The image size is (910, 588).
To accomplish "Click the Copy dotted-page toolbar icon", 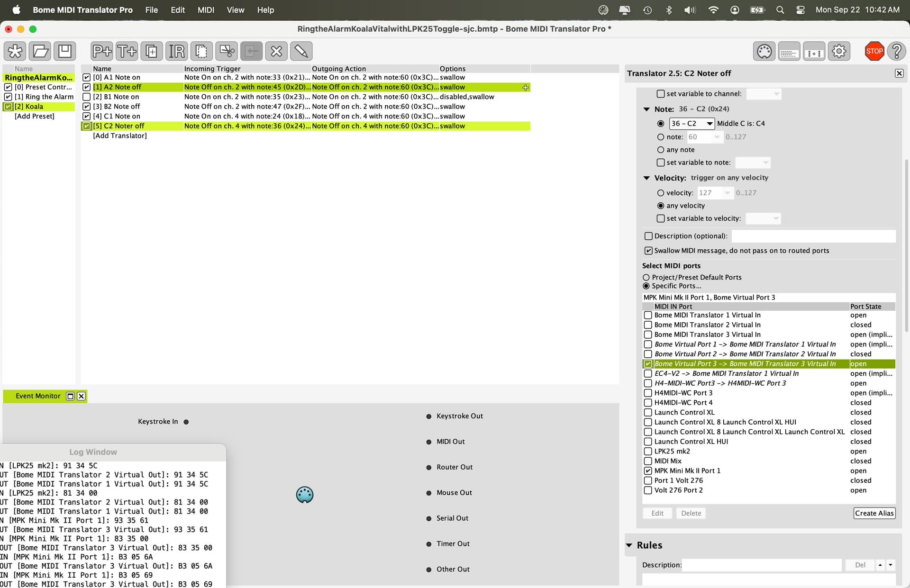I will (x=201, y=51).
